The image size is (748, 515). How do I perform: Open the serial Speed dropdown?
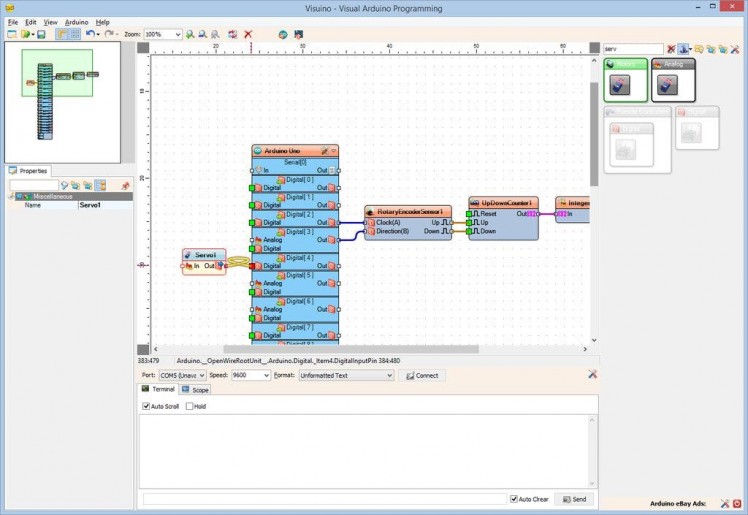coord(265,375)
